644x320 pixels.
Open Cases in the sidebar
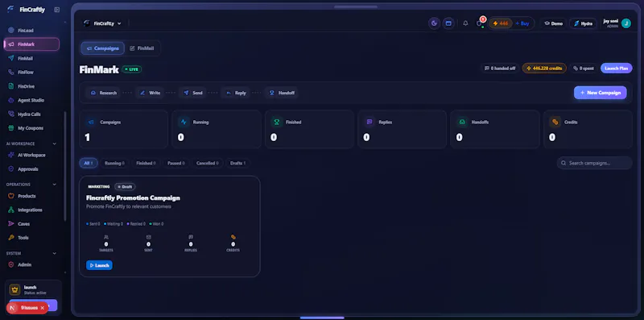(31, 224)
